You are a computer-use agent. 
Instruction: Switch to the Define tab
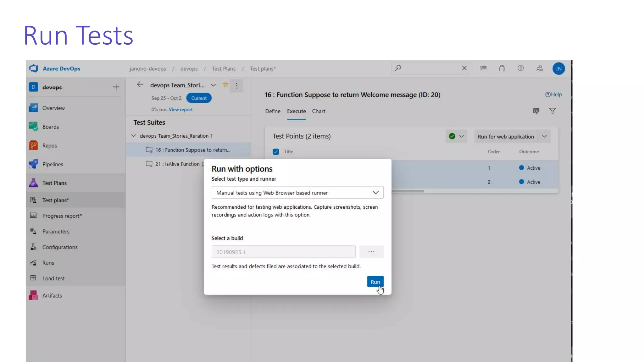tap(273, 111)
